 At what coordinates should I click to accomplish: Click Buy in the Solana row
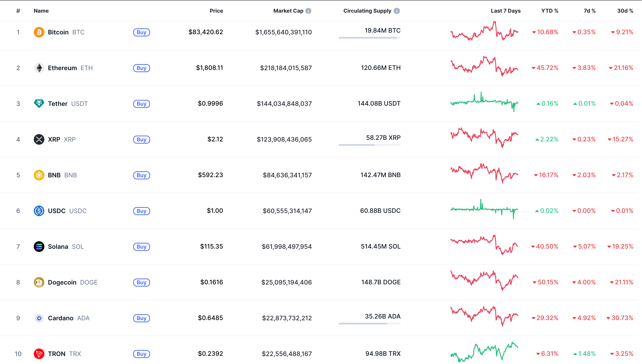141,247
